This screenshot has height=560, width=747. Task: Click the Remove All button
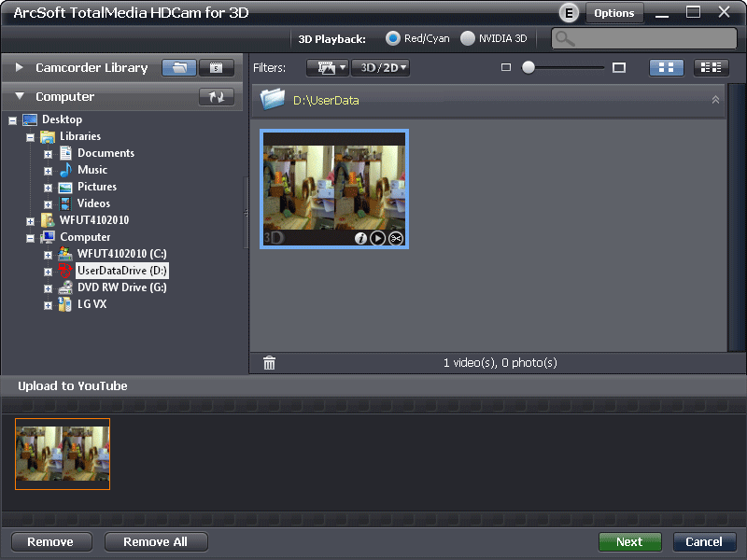(x=156, y=542)
